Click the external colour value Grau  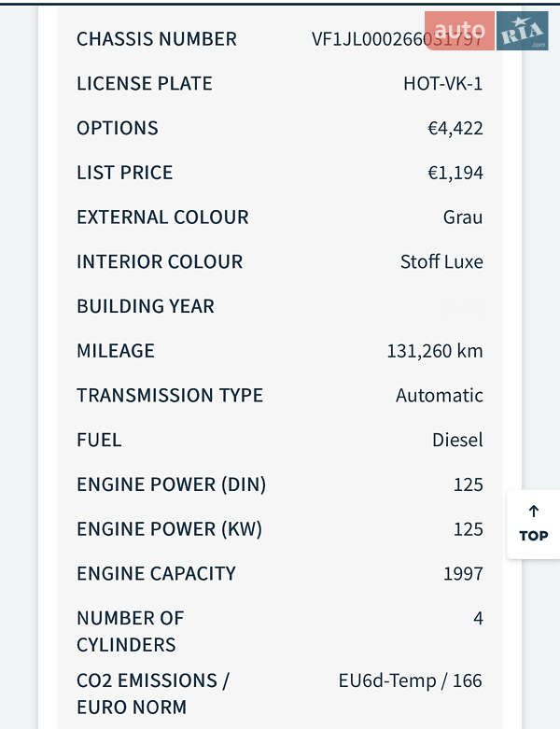[463, 217]
